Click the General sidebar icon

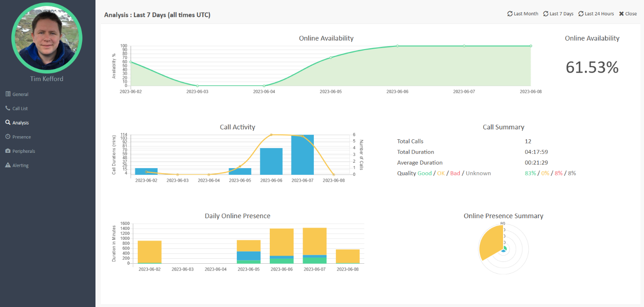[8, 94]
